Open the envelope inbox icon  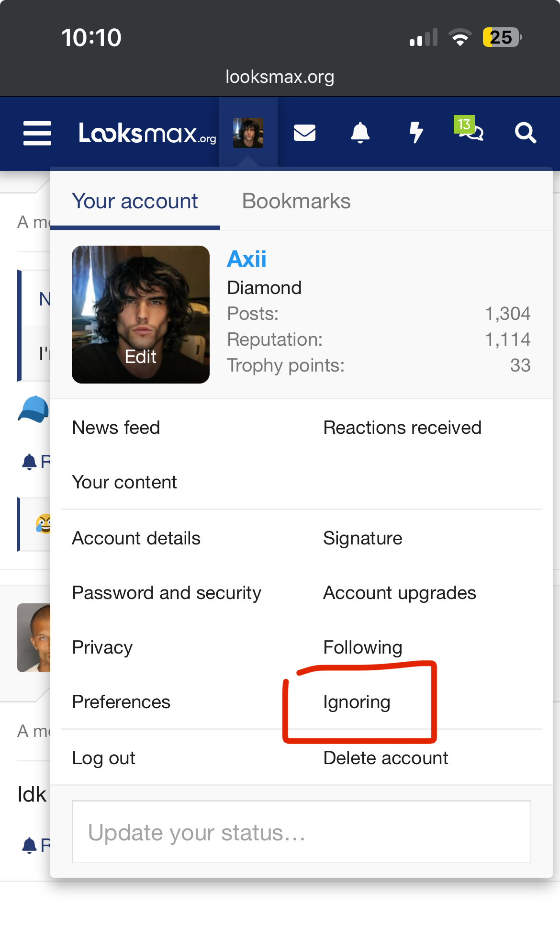point(304,133)
